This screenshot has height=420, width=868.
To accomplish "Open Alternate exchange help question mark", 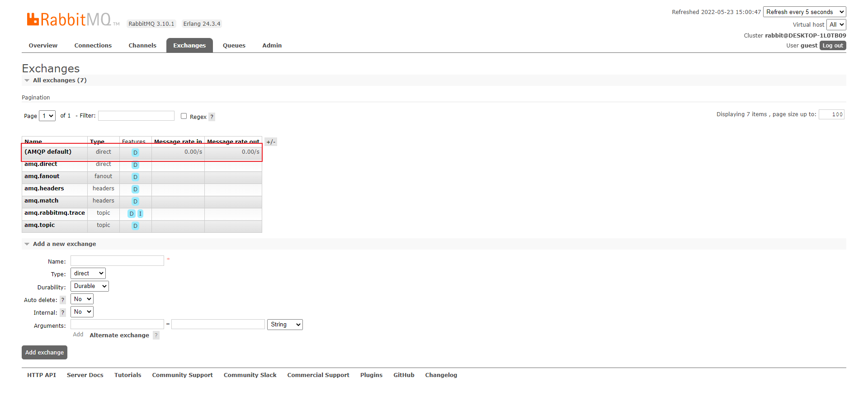I will click(156, 335).
